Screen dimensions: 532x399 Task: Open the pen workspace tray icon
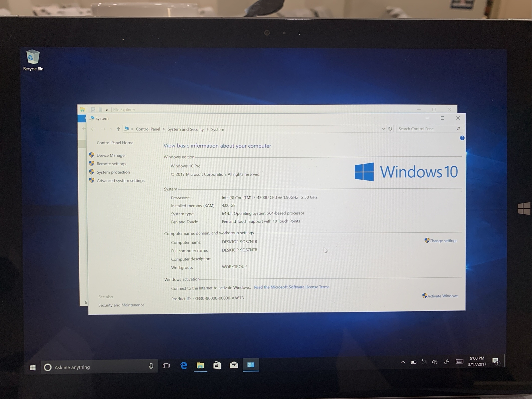pos(447,361)
